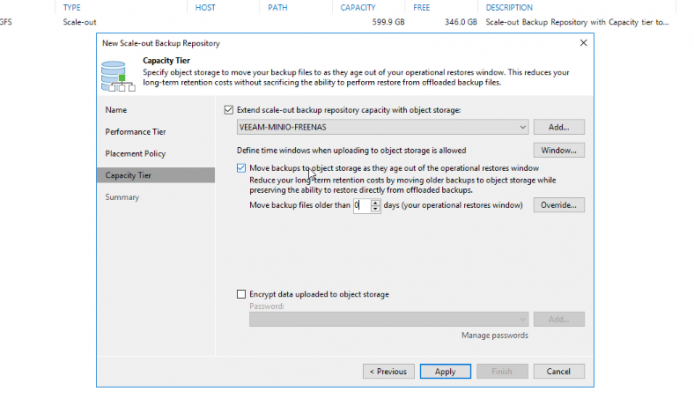Viewport: 694px width, 406px height.
Task: Click the Cancel button
Action: 559,371
